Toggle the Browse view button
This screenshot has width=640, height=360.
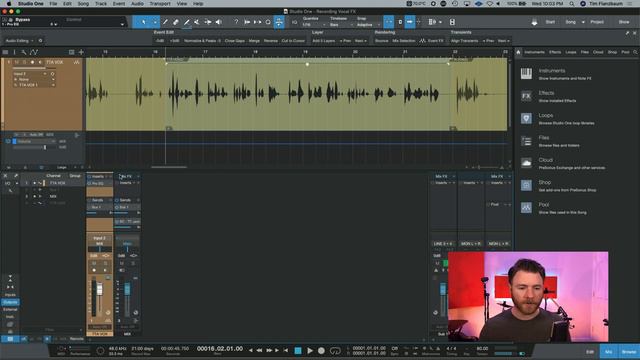click(629, 351)
